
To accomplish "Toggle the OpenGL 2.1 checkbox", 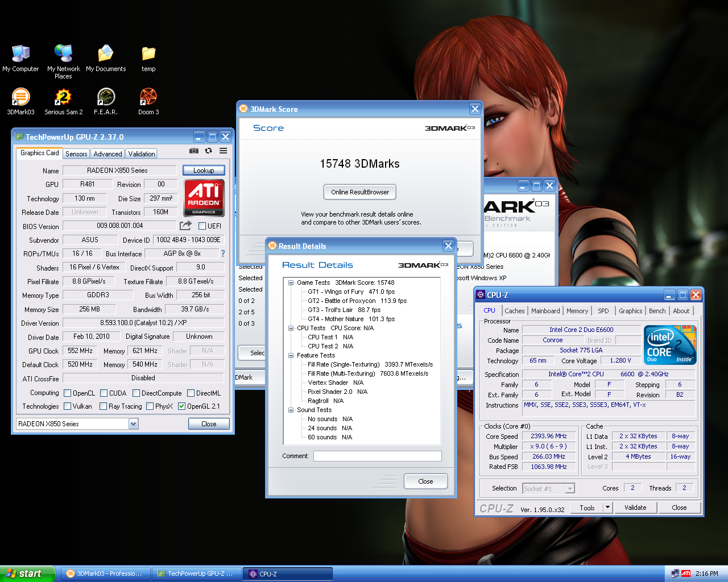I will [181, 406].
